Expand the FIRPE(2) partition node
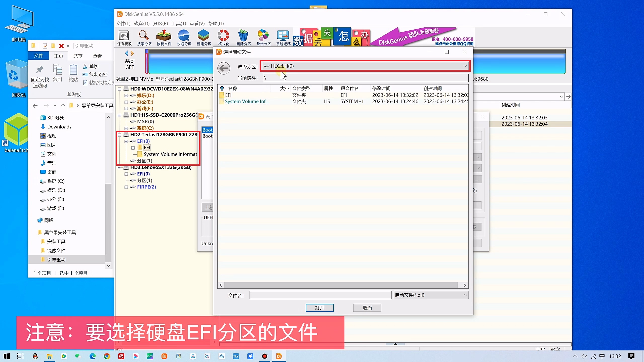 [x=126, y=187]
